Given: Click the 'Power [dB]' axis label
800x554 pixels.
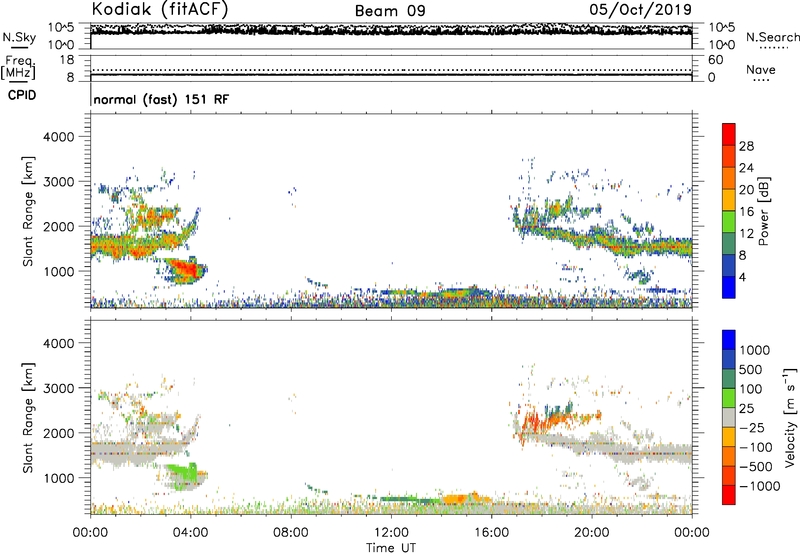Looking at the screenshot, I should (x=763, y=211).
